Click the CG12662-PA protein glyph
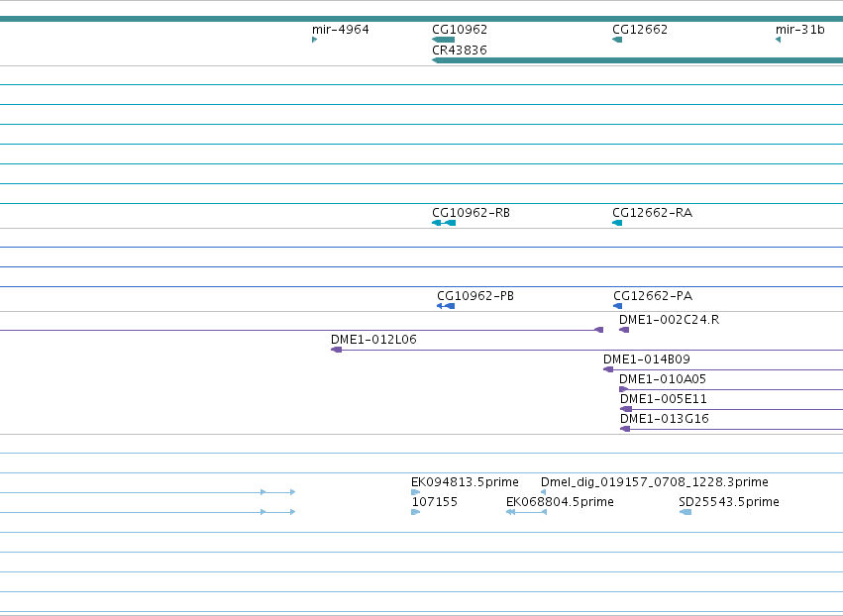843x616 pixels. click(618, 306)
